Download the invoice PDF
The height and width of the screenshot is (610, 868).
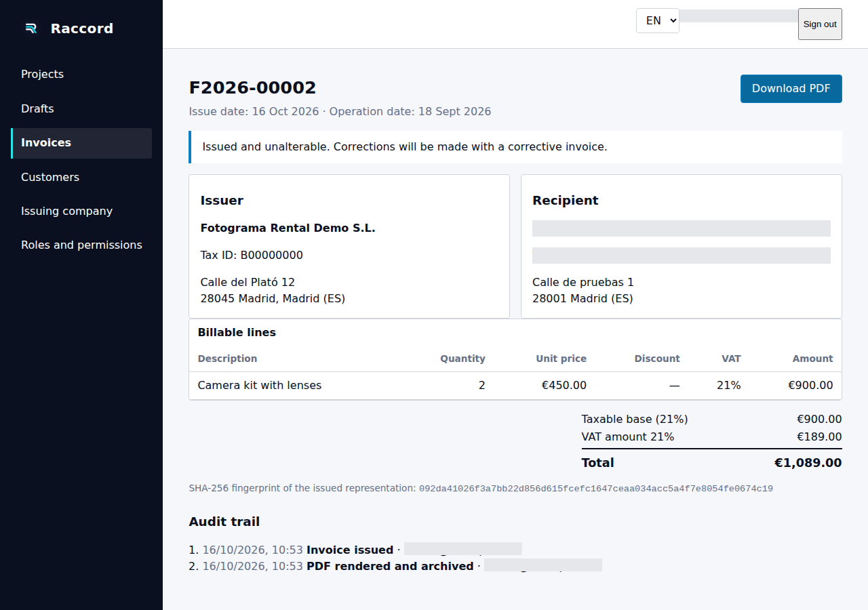pos(791,89)
